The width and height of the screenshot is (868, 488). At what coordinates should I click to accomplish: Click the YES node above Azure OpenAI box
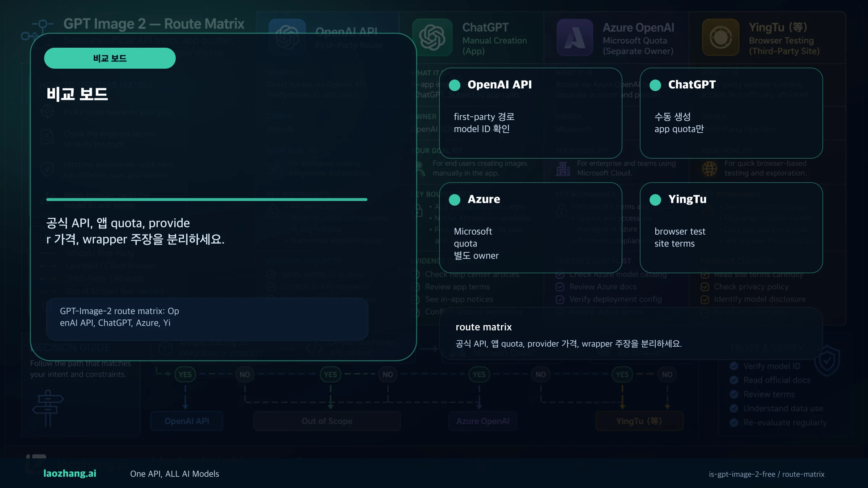[479, 374]
